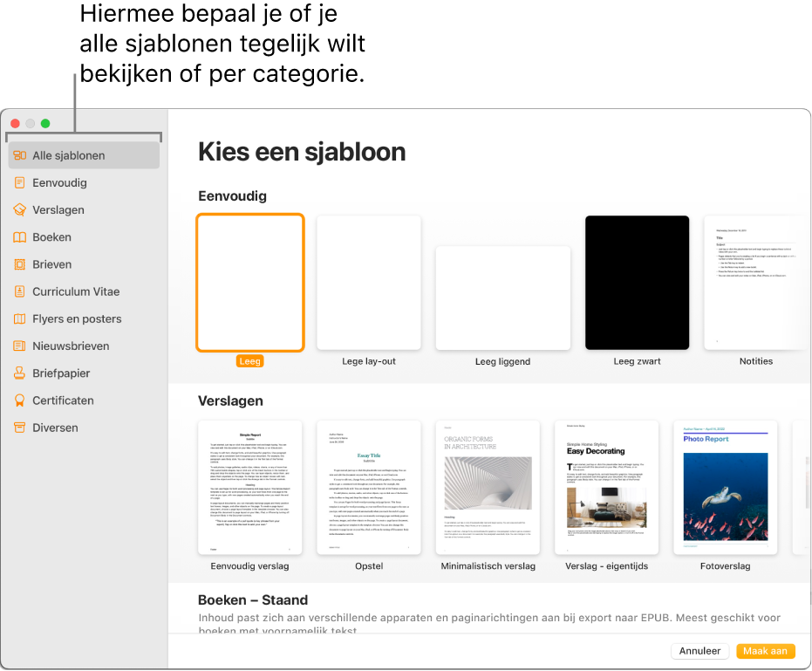This screenshot has height=671, width=812.
Task: Click the Minimalistisch verslag caption
Action: [x=488, y=566]
